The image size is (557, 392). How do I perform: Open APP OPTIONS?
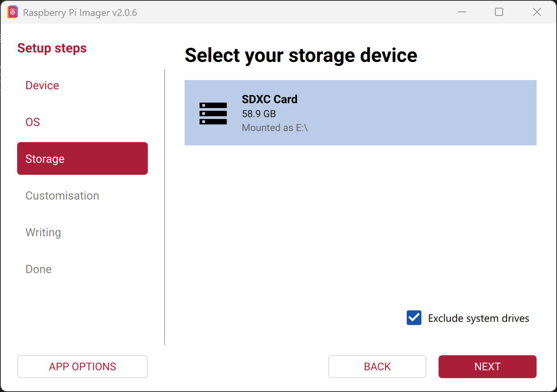pos(82,366)
